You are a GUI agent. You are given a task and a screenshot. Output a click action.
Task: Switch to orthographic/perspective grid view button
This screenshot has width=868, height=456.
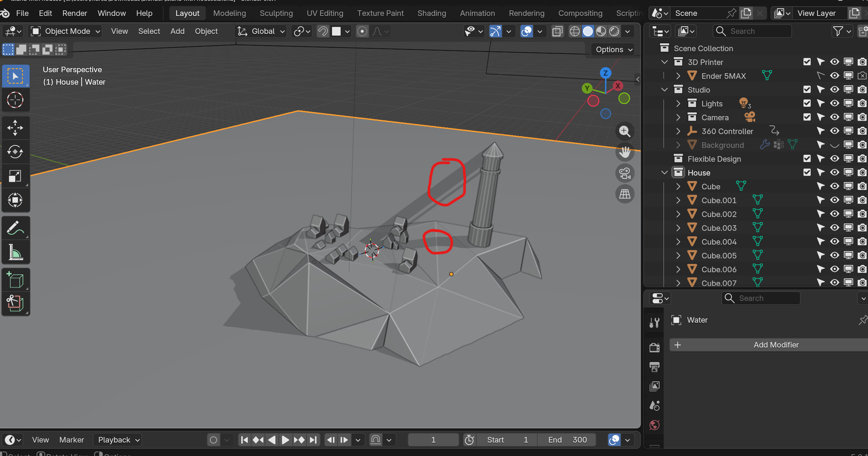tap(625, 194)
